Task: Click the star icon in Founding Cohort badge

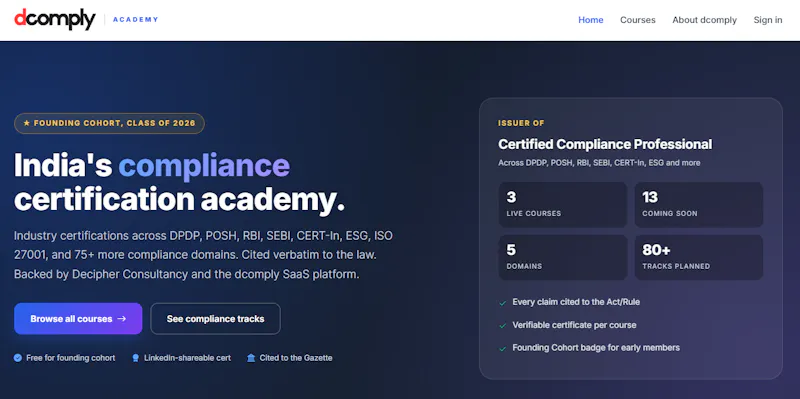Action: 27,123
